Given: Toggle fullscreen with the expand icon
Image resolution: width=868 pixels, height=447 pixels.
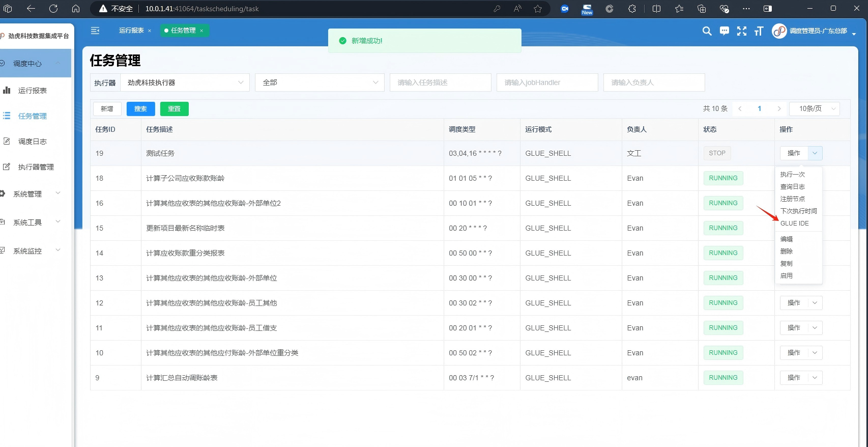Looking at the screenshot, I should (x=742, y=31).
